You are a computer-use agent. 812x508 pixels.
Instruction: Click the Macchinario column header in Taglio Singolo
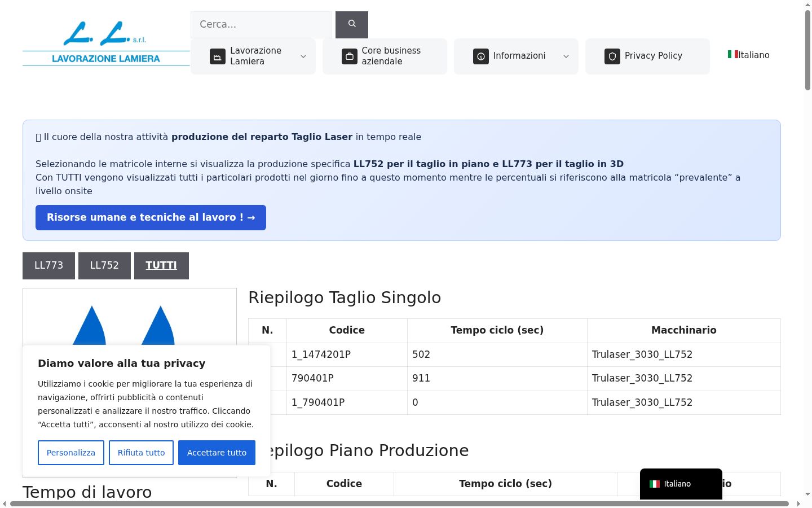click(x=683, y=330)
